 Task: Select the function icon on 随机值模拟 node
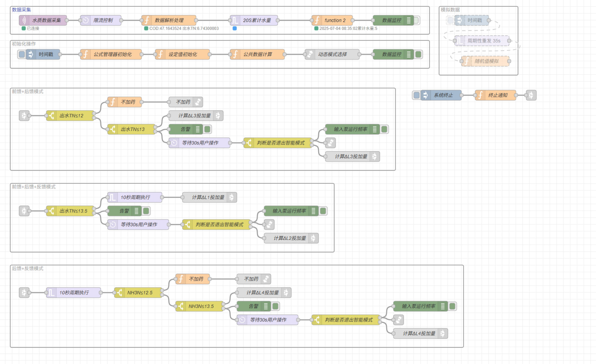(x=466, y=61)
